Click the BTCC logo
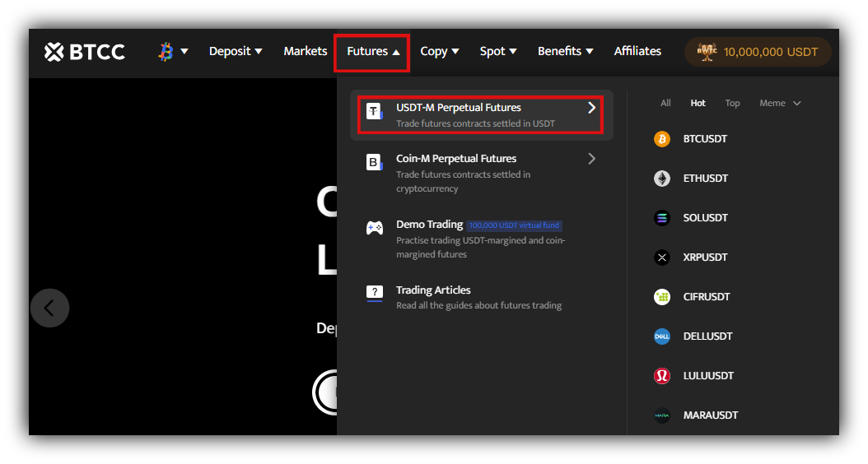 coord(85,52)
